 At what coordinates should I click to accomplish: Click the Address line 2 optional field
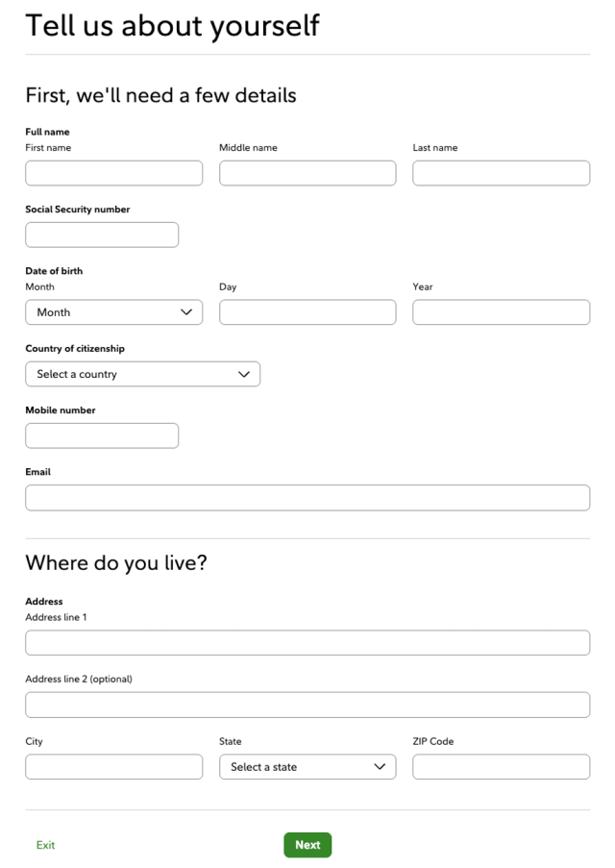307,704
